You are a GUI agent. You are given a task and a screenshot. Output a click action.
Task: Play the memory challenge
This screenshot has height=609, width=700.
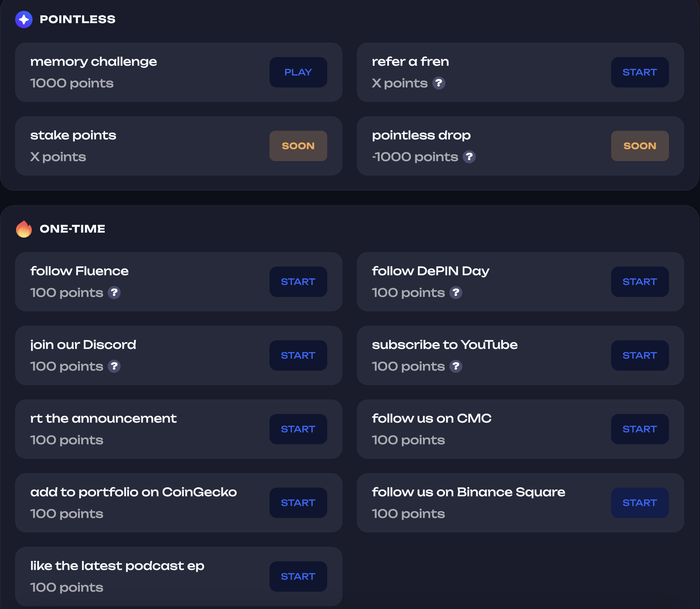[298, 72]
